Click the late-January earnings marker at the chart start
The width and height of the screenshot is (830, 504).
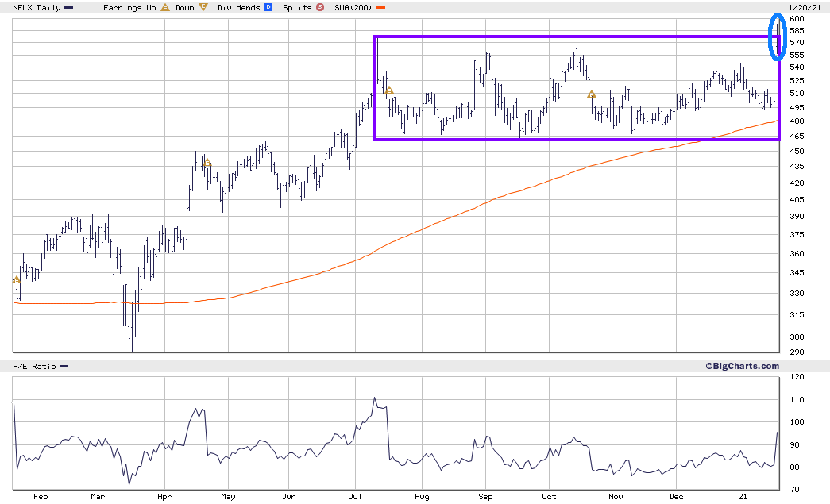[17, 279]
